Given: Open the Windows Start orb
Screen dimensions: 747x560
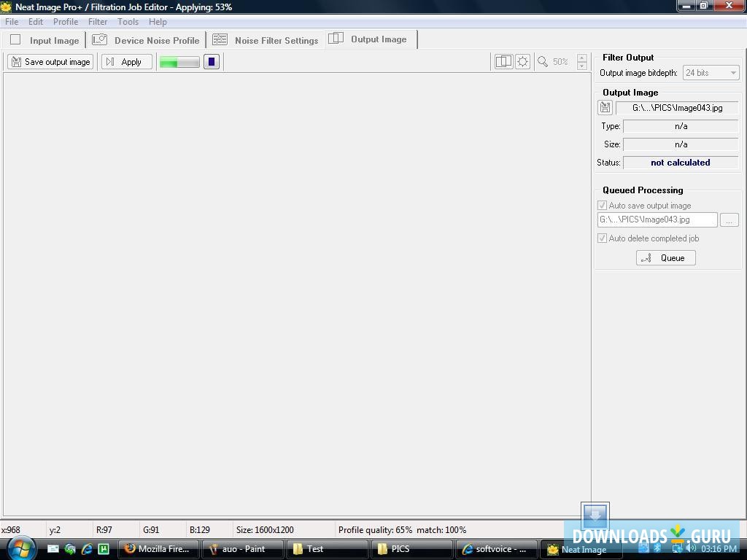Looking at the screenshot, I should click(20, 549).
